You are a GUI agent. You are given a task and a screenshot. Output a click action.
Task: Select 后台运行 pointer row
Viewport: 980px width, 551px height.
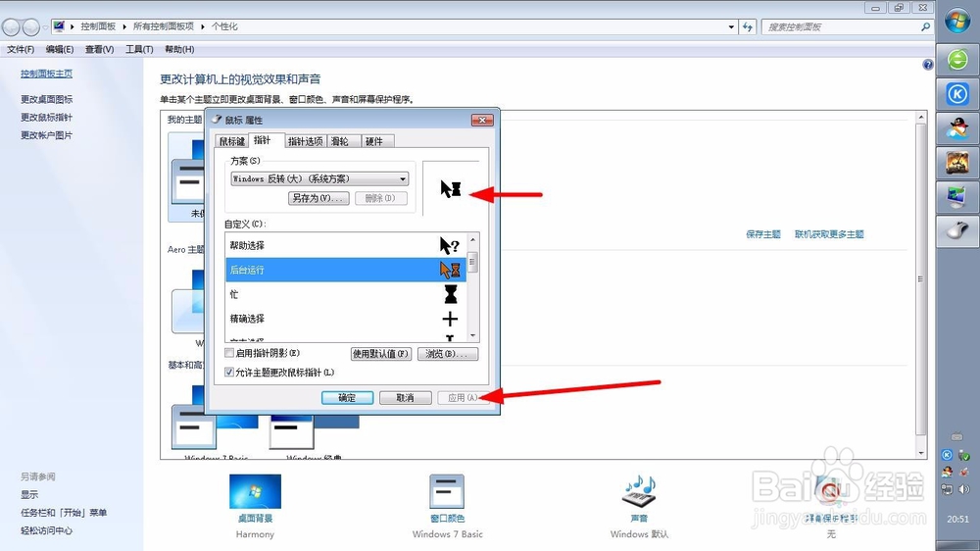coord(346,270)
